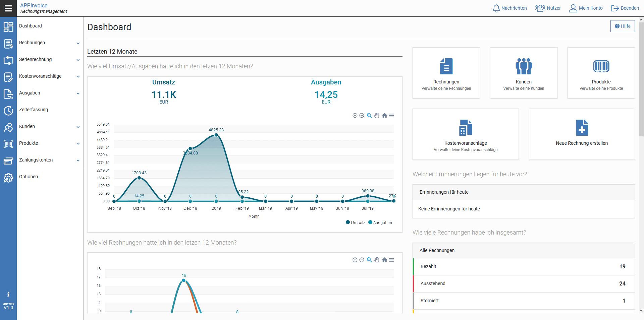
Task: Click the page vertical scrollbar thumb
Action: 641,79
